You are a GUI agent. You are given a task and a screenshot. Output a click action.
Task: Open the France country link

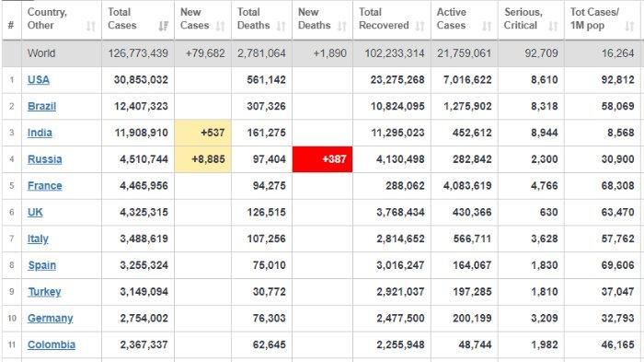pyautogui.click(x=45, y=186)
